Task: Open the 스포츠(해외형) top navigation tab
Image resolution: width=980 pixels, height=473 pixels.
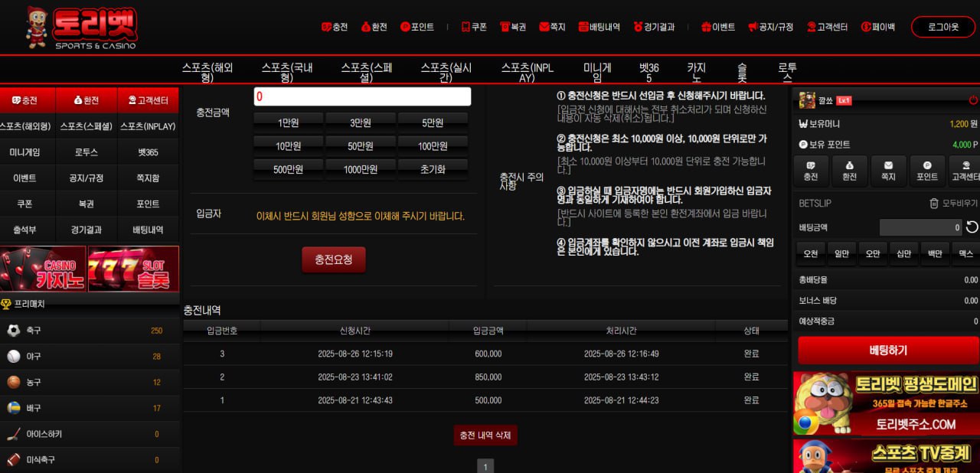Action: pos(207,73)
